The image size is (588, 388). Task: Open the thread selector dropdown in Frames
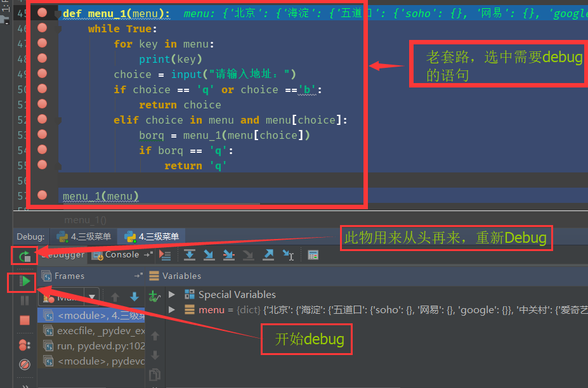pyautogui.click(x=91, y=297)
